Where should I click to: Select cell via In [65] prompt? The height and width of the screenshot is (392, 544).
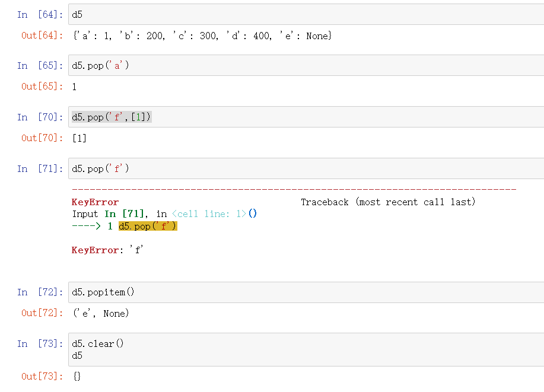point(40,66)
